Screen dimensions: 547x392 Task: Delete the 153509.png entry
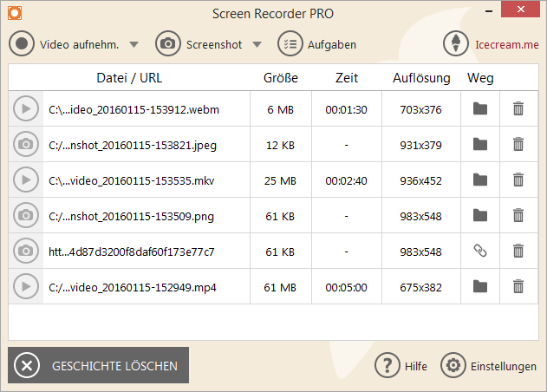click(518, 215)
